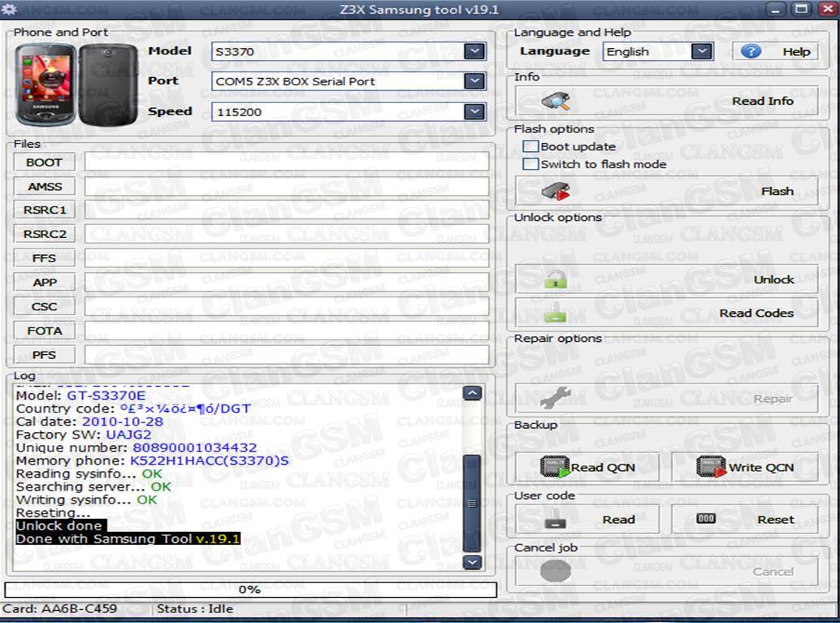Click the gray Cancel job icon
This screenshot has width=840, height=623.
556,571
